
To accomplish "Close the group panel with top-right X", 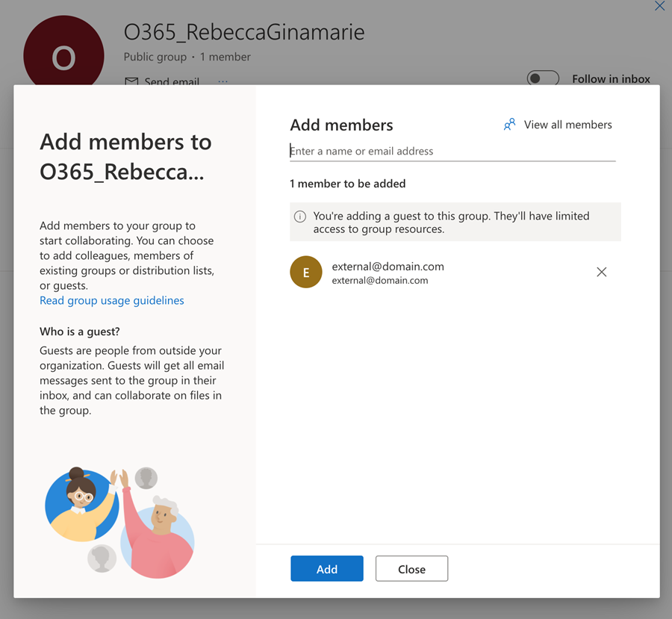I will coord(659,6).
